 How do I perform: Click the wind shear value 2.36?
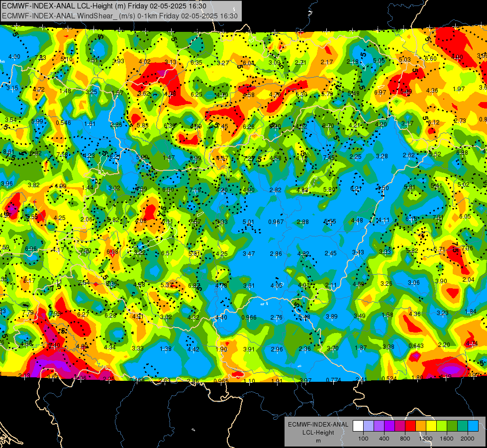tap(304, 349)
